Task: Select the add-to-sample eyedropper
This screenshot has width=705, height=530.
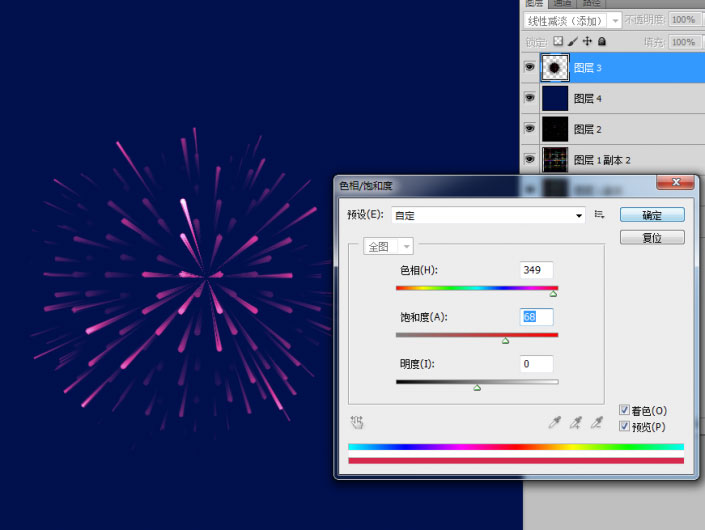Action: [576, 423]
